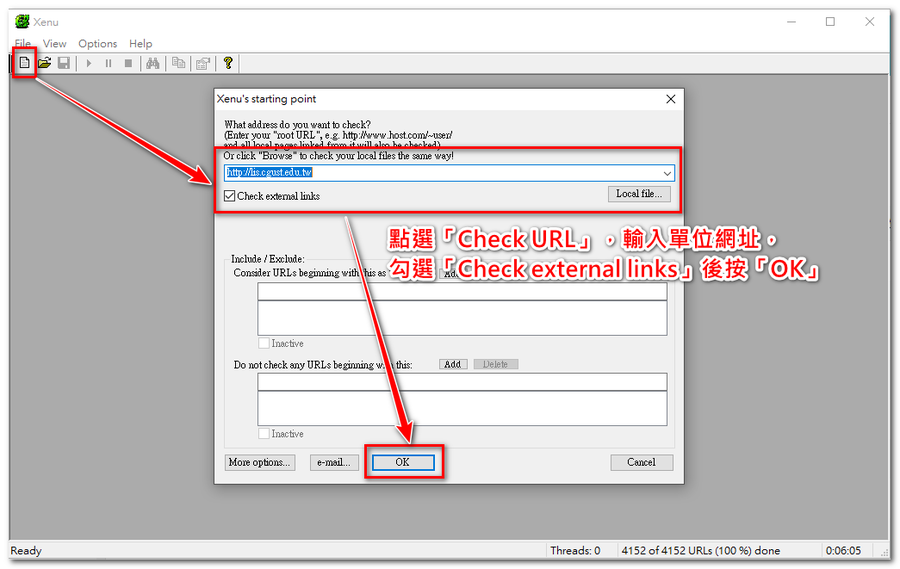
Task: Click the Stop toolbar icon
Action: 129,63
